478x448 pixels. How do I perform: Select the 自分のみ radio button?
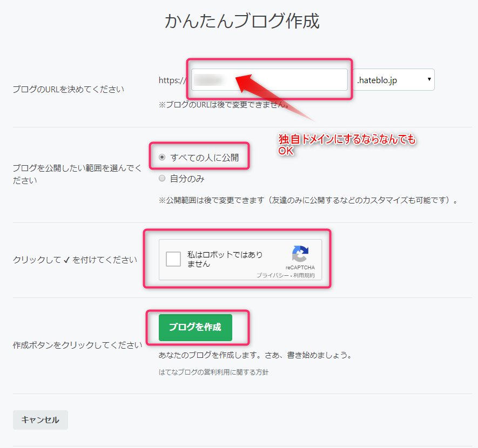(x=162, y=178)
